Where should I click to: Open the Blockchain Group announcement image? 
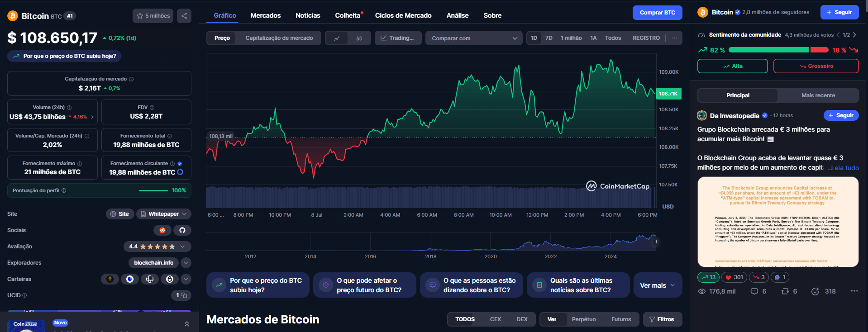[778, 222]
